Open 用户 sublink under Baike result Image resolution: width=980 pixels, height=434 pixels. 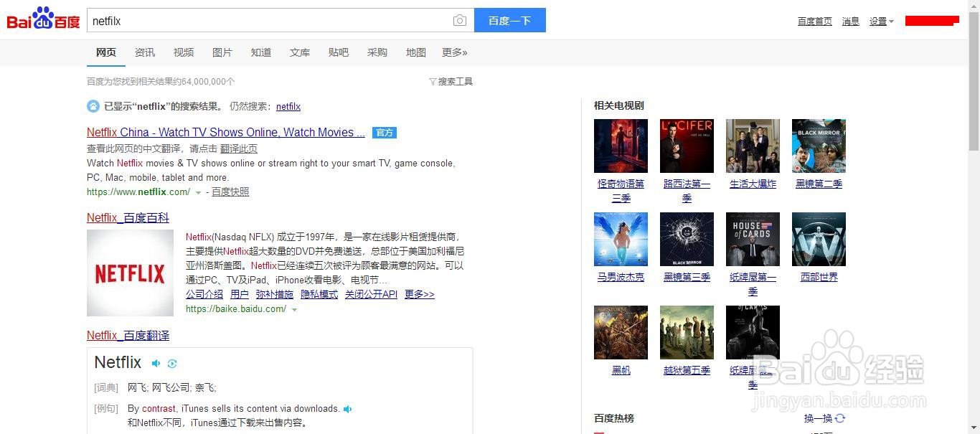240,294
